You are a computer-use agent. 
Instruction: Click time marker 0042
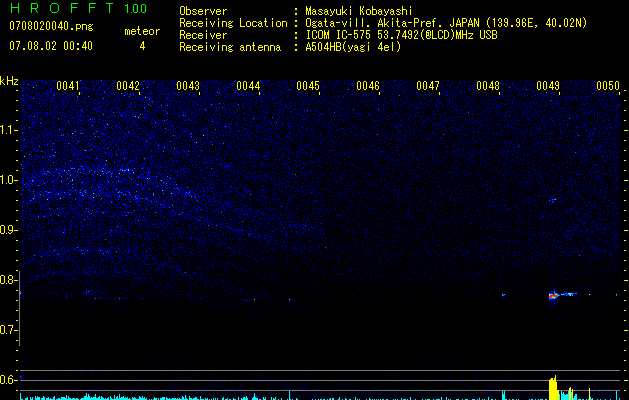click(128, 86)
